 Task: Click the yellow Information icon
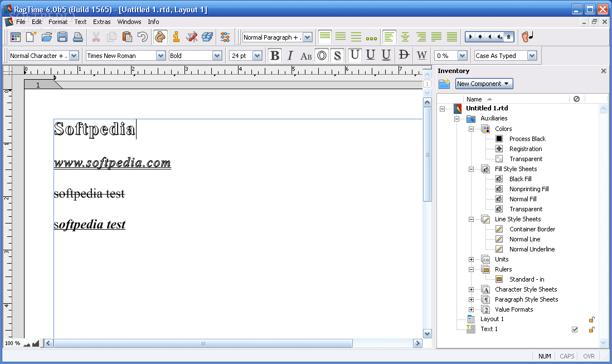[176, 37]
